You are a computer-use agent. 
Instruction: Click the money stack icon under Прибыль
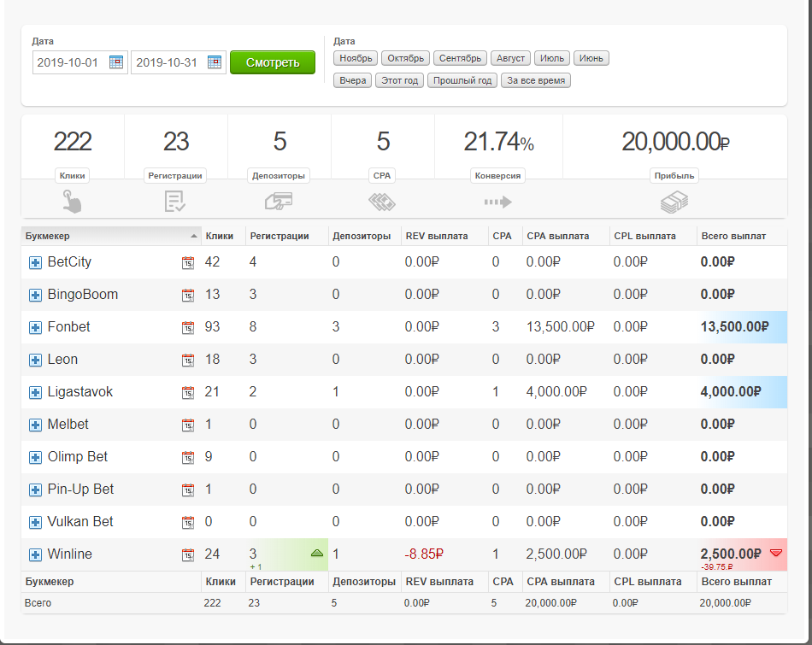tap(674, 202)
